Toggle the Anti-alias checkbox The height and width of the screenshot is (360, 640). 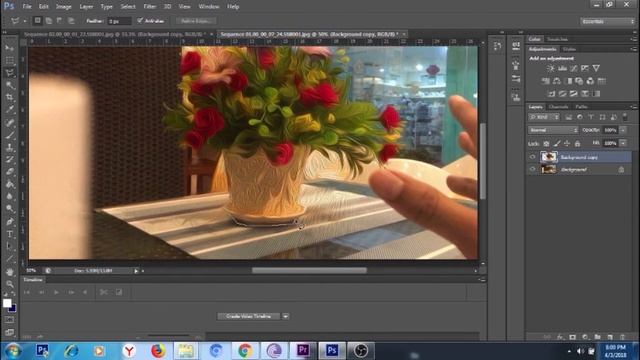[140, 20]
